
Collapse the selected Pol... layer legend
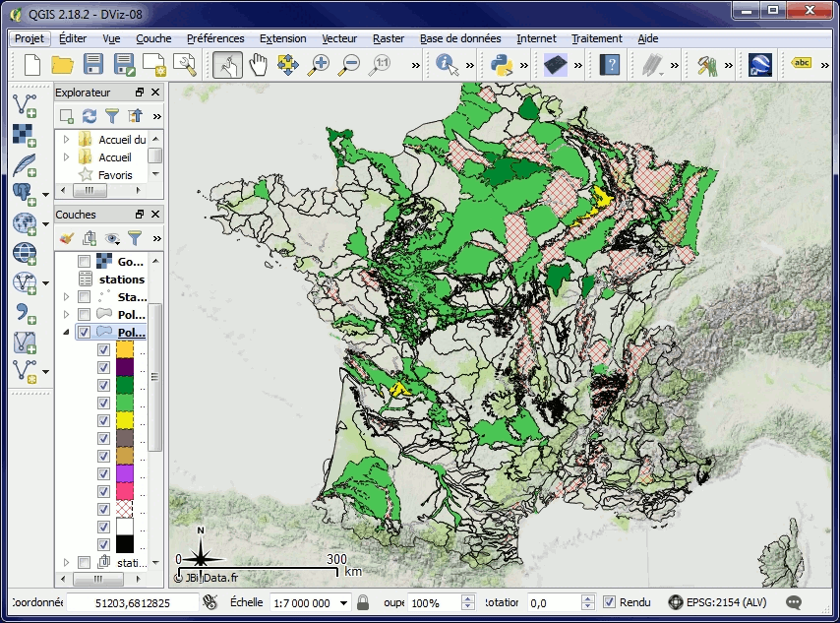[66, 333]
